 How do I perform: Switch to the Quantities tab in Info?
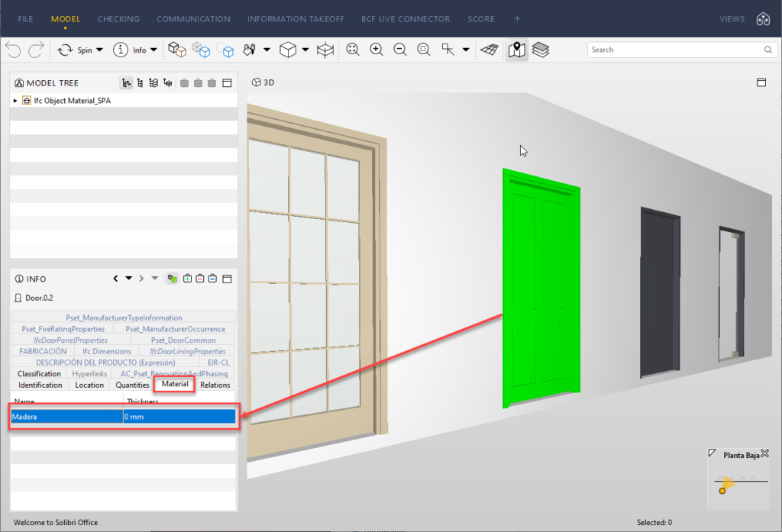pos(132,385)
